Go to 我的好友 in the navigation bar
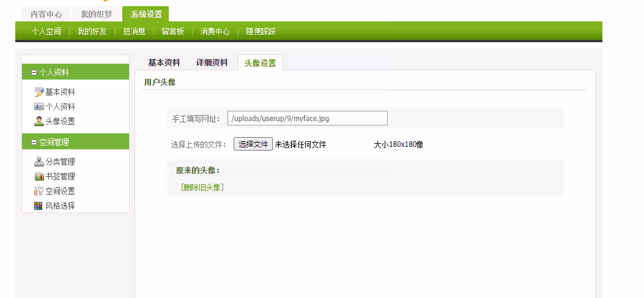The height and width of the screenshot is (298, 644). pos(92,31)
